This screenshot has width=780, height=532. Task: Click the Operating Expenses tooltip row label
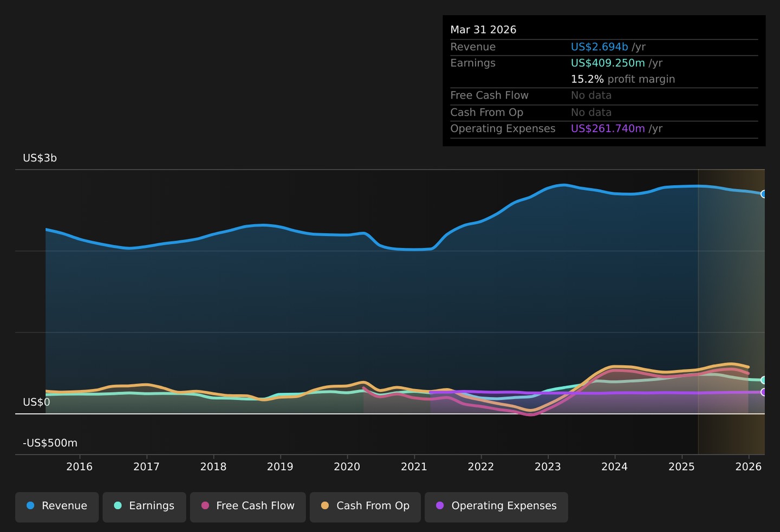tap(503, 128)
